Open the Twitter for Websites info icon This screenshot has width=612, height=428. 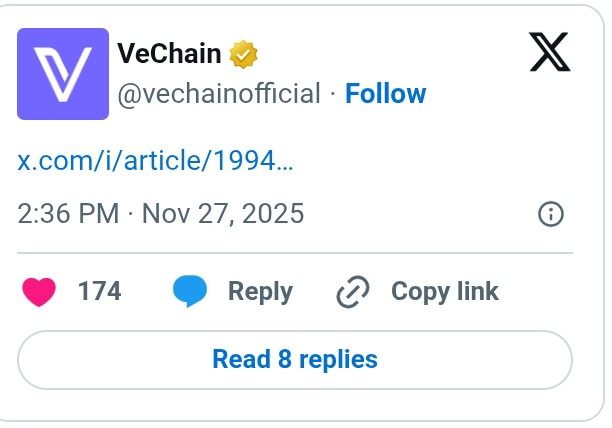pyautogui.click(x=551, y=214)
